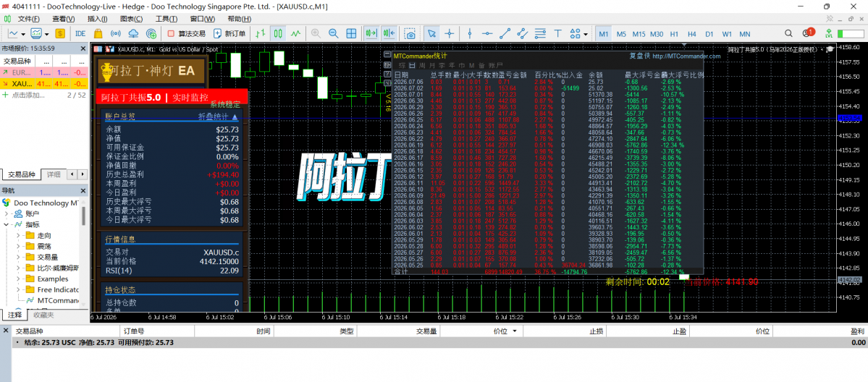This screenshot has height=382, width=868.
Task: Switch to 收藏夹 tab in Navigator
Action: click(x=43, y=315)
